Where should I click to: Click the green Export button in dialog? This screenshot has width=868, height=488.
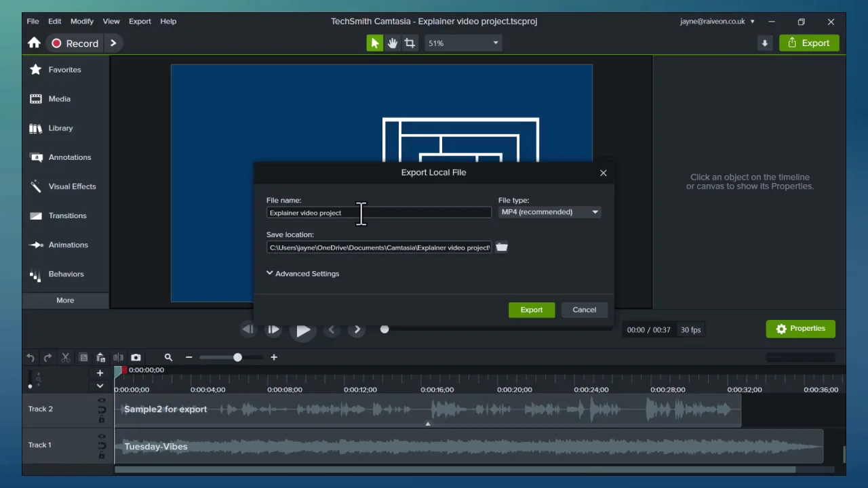pyautogui.click(x=532, y=310)
